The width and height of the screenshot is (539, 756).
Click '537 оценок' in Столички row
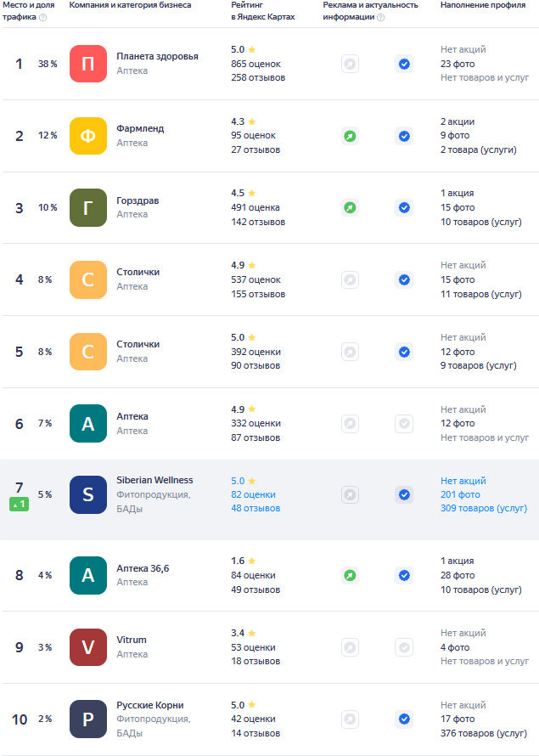255,279
